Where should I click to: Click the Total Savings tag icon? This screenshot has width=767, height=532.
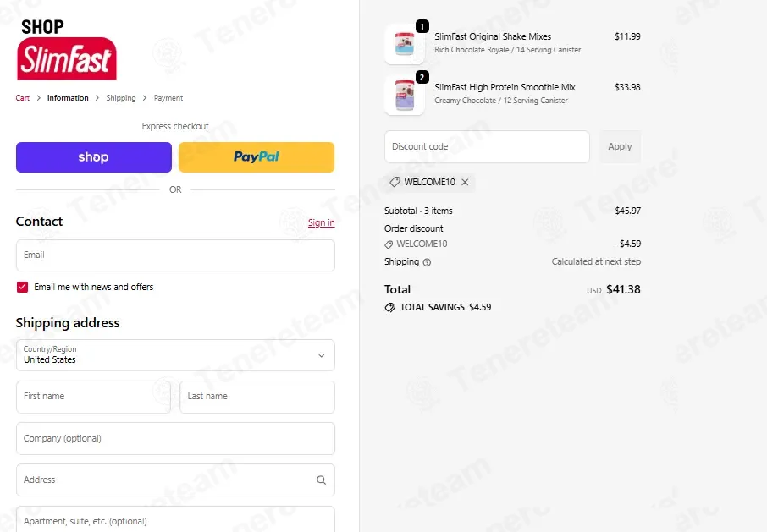390,307
